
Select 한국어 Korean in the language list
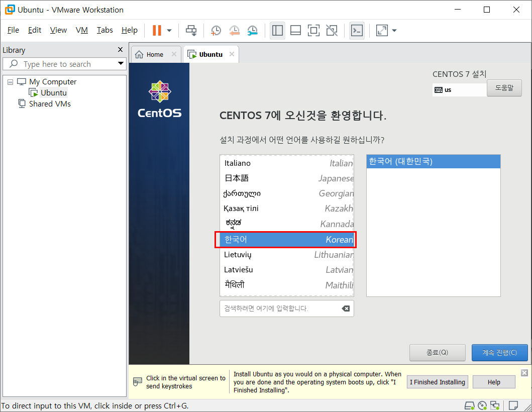click(x=287, y=240)
